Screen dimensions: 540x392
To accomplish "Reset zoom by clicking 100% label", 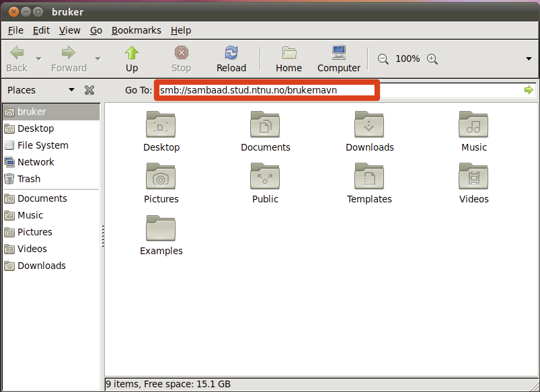I will pyautogui.click(x=408, y=59).
